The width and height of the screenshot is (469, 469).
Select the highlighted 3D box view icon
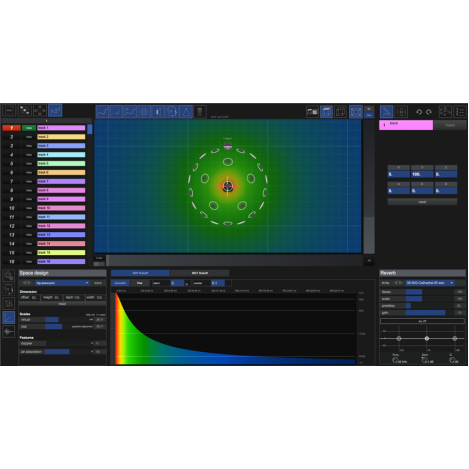point(326,112)
